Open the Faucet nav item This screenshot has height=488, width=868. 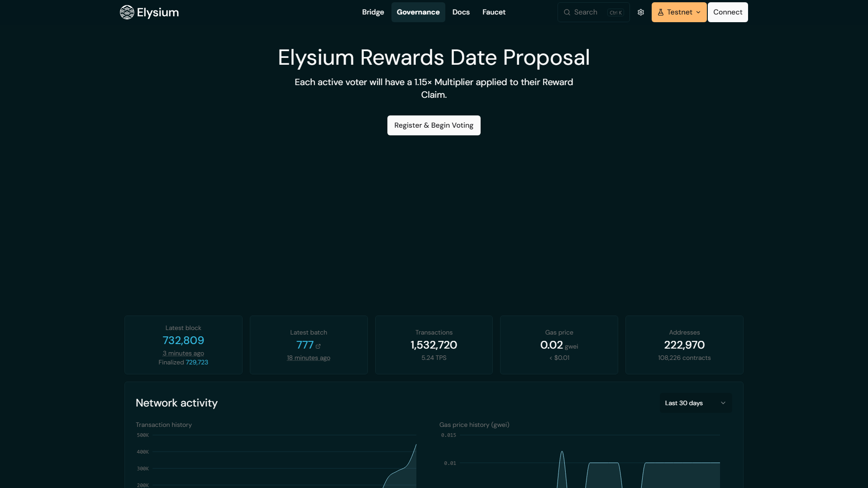(494, 12)
